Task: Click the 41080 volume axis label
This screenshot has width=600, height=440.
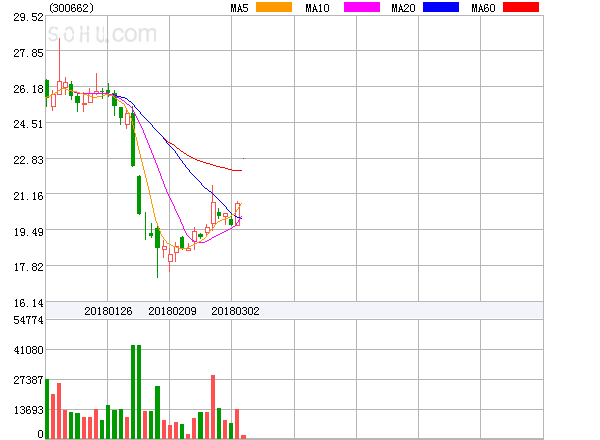Action: [28, 350]
